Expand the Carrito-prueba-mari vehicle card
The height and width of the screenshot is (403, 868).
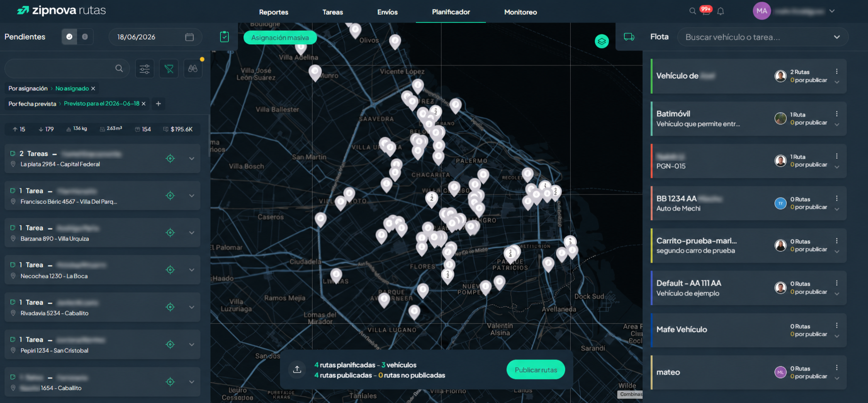tap(837, 252)
